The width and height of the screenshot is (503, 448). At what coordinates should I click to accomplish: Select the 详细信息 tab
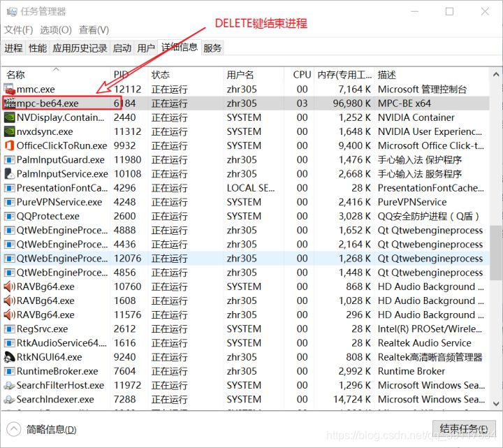[180, 48]
